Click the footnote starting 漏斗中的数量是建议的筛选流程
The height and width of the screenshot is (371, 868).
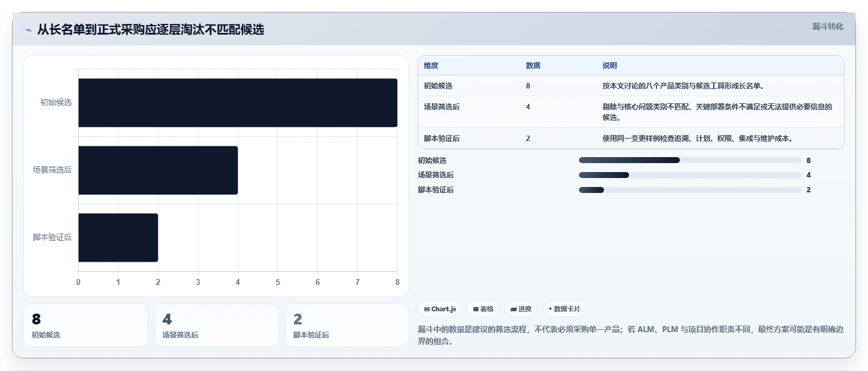point(630,336)
